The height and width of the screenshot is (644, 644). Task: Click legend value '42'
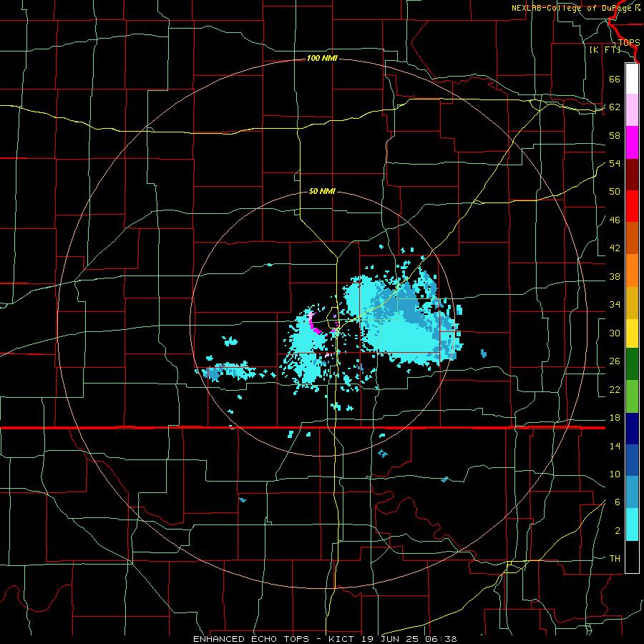pyautogui.click(x=615, y=248)
